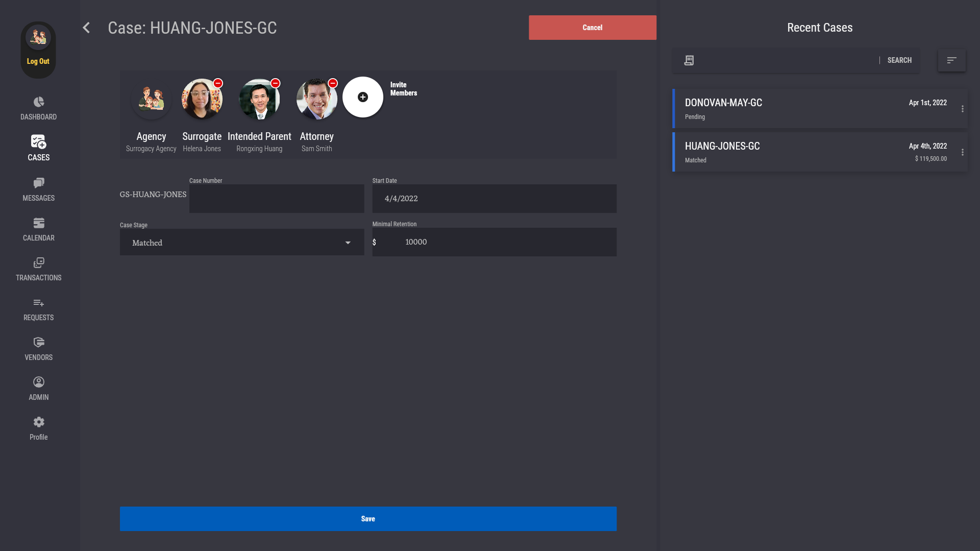Open the sort filter in Recent Cases
This screenshot has height=551, width=980.
click(951, 60)
